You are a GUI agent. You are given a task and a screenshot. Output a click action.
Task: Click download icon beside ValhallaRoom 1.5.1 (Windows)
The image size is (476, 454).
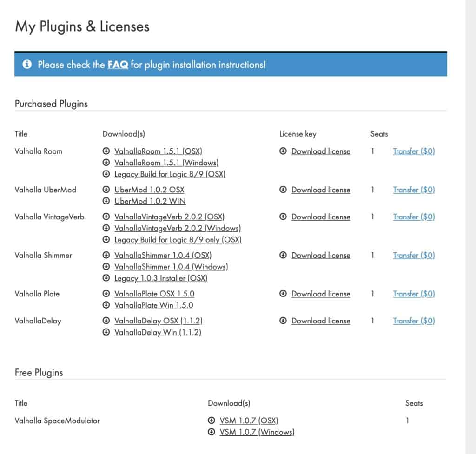[106, 162]
